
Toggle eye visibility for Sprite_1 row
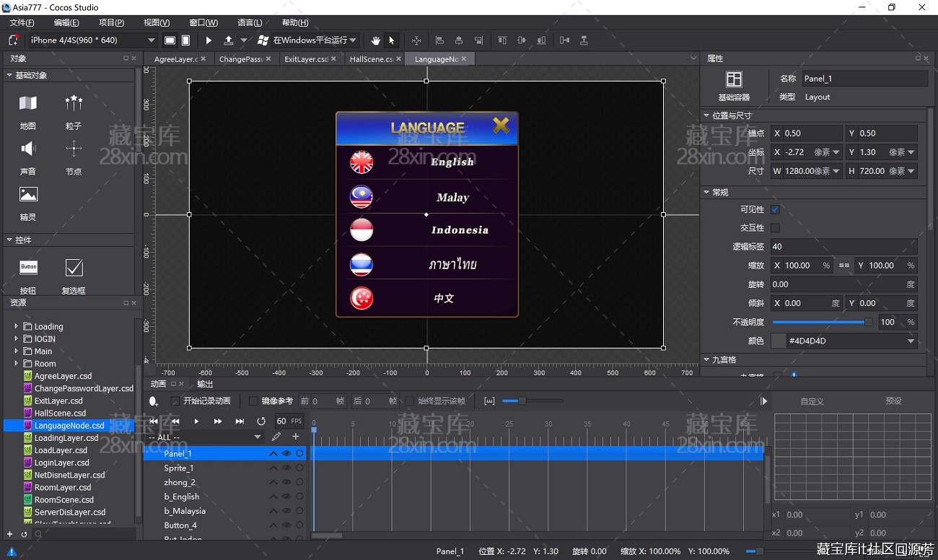pyautogui.click(x=286, y=468)
